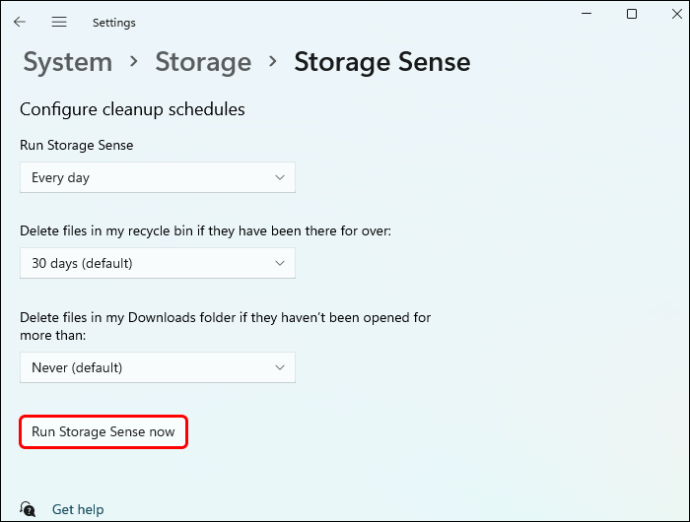
Task: Click the Get help headset icon
Action: pos(28,509)
